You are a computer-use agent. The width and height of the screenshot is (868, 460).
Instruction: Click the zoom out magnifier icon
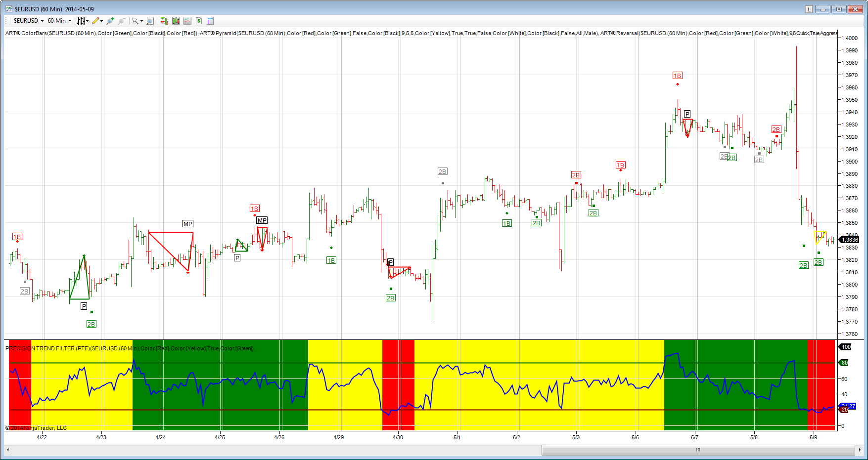click(x=122, y=21)
